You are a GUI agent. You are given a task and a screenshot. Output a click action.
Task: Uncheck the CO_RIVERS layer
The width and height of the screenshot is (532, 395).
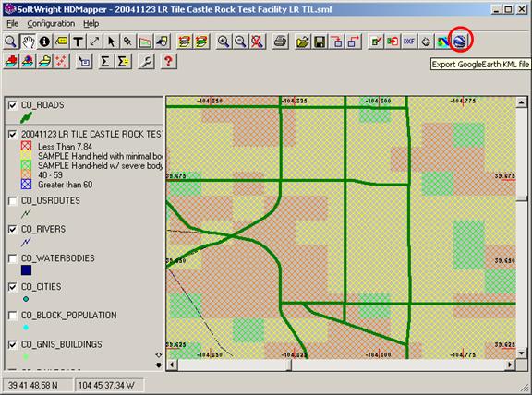click(12, 229)
